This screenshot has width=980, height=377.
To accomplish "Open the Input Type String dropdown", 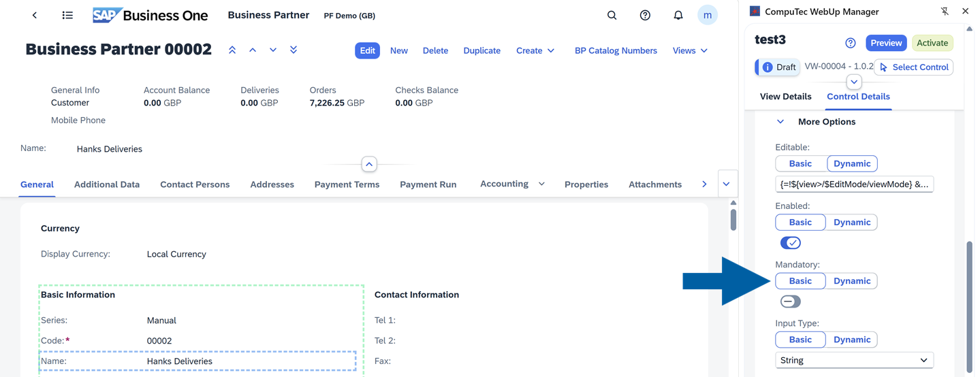I will click(x=854, y=360).
